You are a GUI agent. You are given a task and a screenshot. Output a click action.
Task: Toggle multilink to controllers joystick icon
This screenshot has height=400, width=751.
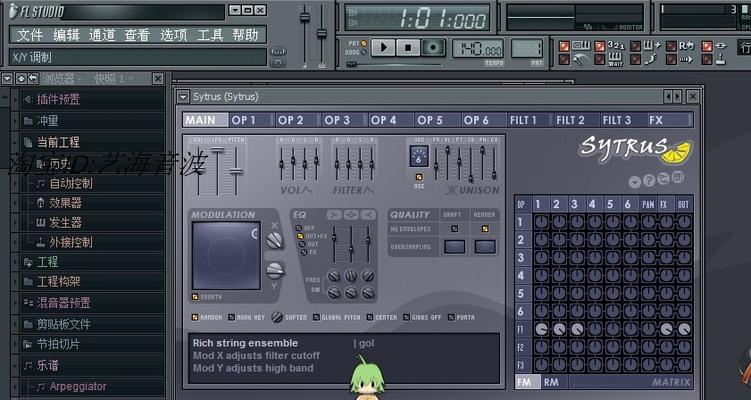[707, 59]
